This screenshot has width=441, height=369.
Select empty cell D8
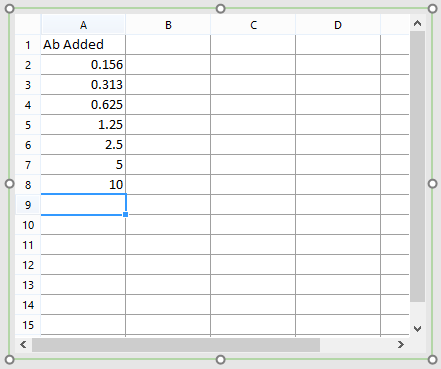[338, 185]
